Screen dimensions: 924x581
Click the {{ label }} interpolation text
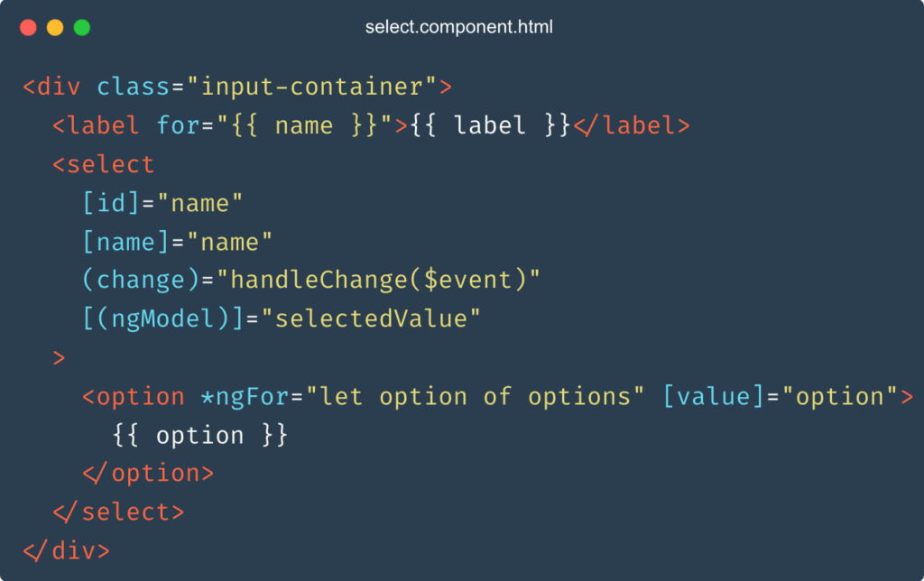(x=490, y=125)
